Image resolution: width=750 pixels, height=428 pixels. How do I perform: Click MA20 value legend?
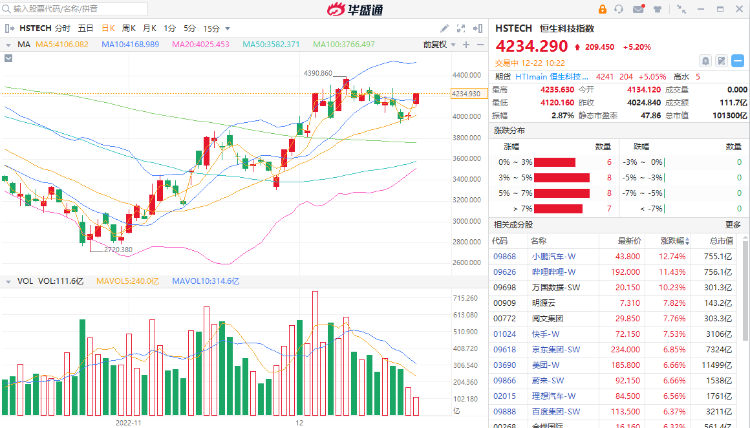tap(200, 44)
